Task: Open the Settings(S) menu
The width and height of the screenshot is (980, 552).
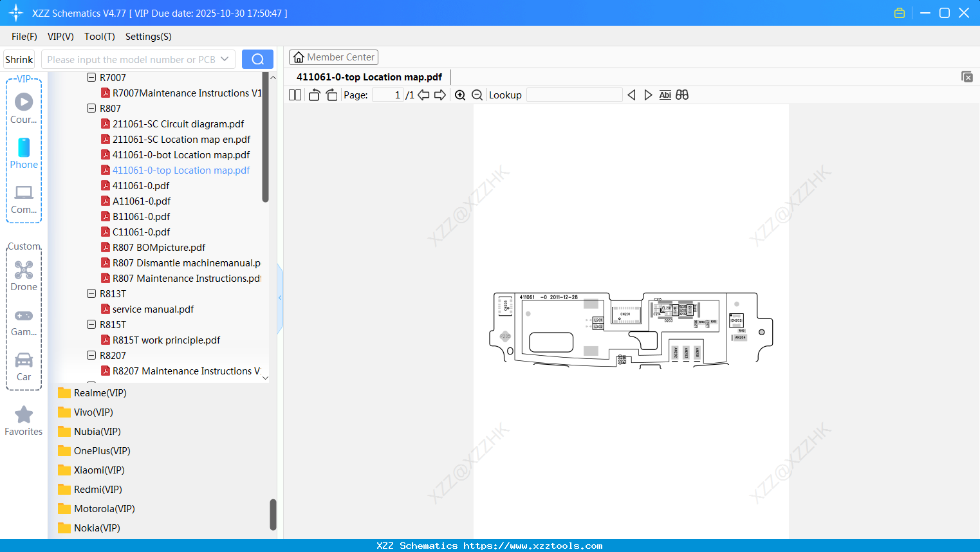Action: [x=149, y=37]
